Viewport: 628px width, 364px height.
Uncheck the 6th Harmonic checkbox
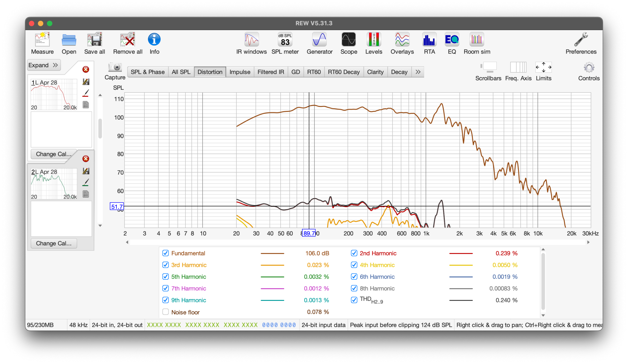pyautogui.click(x=354, y=277)
